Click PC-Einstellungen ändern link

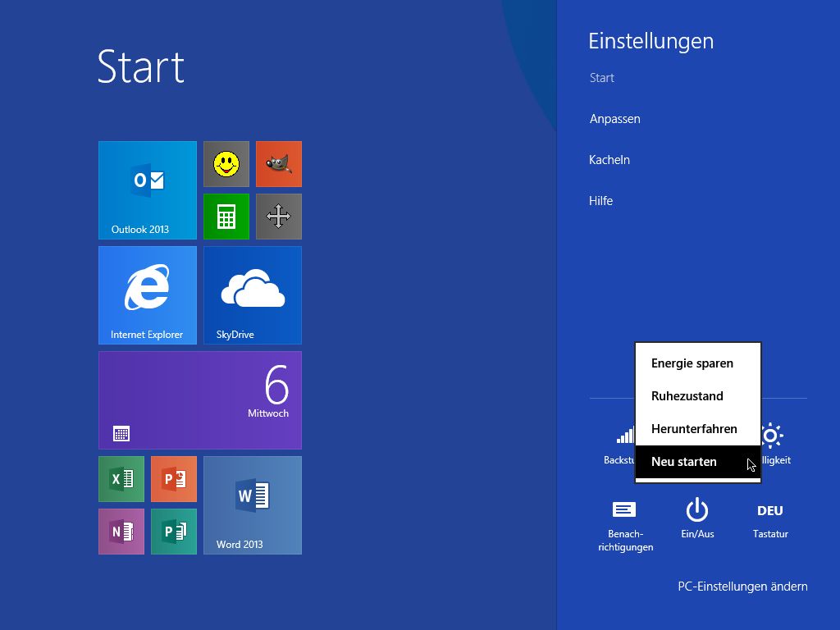click(x=742, y=587)
